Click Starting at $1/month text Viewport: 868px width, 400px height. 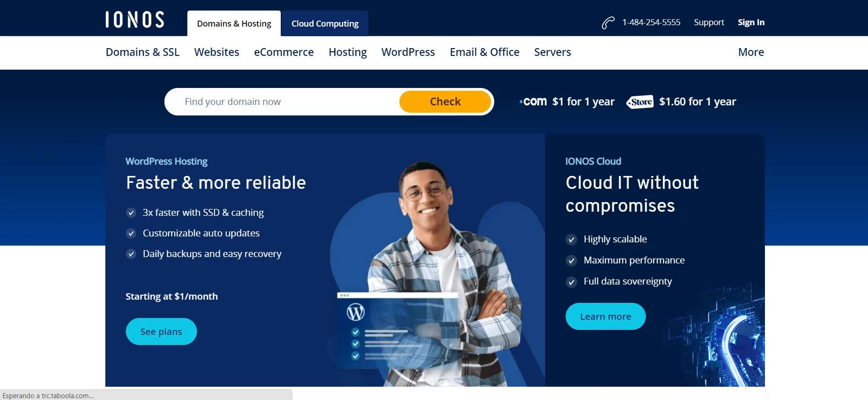[172, 296]
